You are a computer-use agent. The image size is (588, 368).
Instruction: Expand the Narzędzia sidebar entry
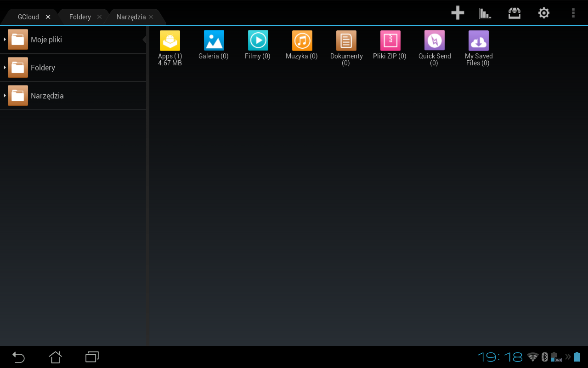point(47,96)
